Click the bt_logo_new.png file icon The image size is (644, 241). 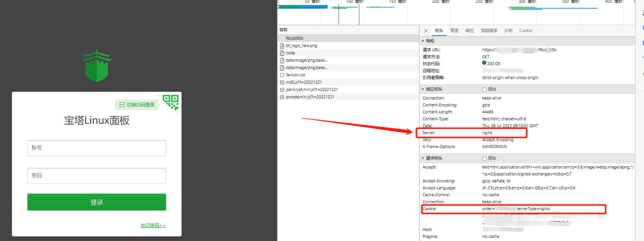coord(282,46)
